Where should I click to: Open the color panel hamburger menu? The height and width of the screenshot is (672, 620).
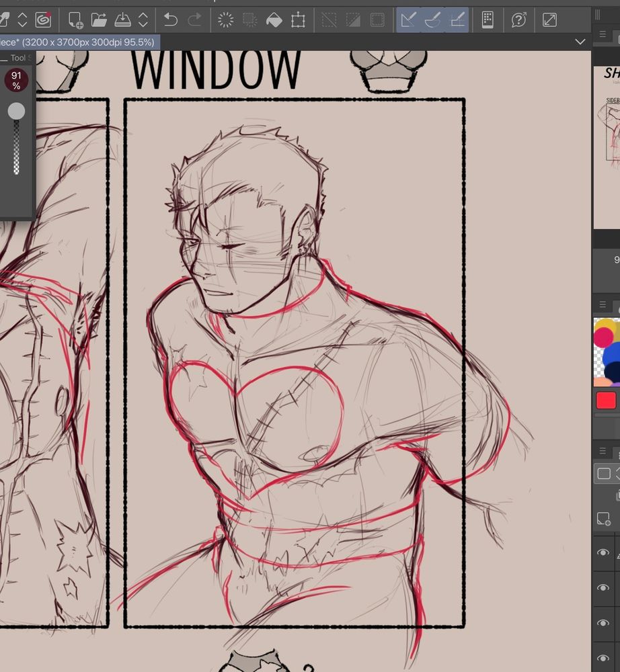pos(603,304)
